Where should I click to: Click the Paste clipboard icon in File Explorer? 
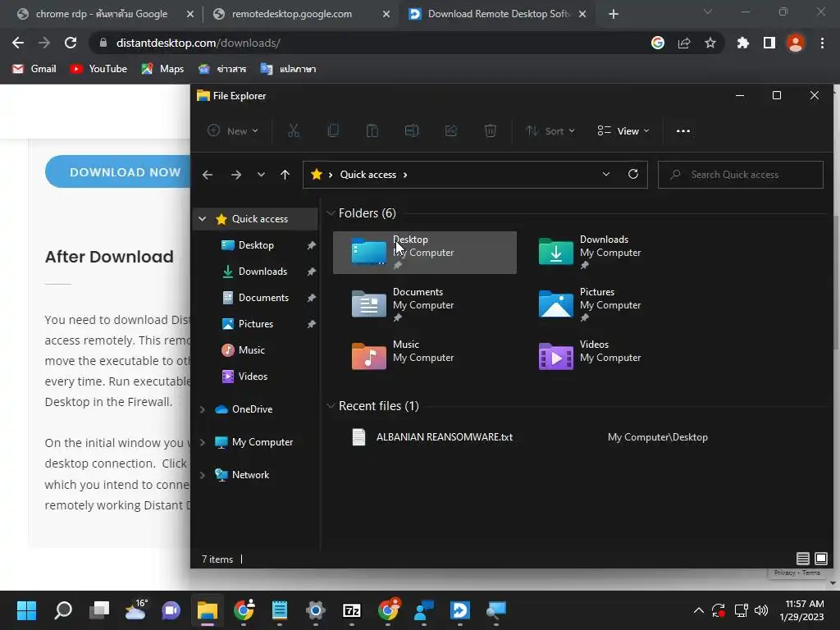pos(372,130)
